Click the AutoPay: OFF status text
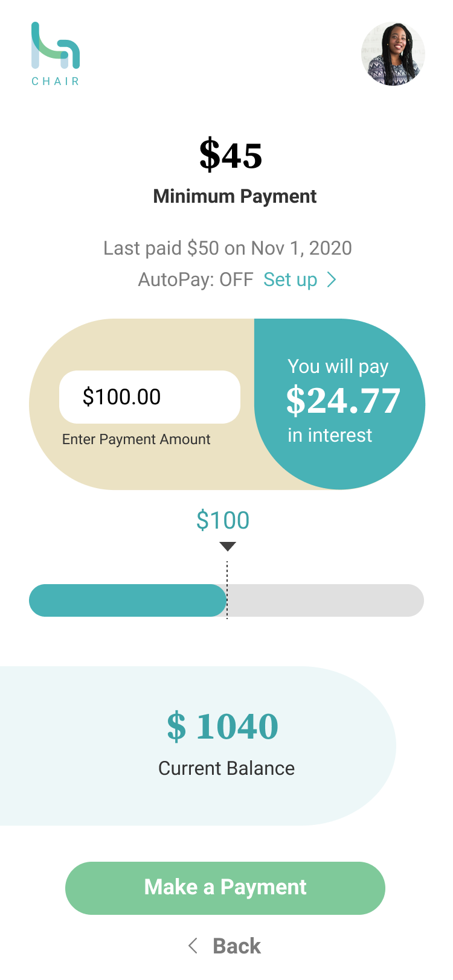Image resolution: width=453 pixels, height=980 pixels. coord(196,279)
